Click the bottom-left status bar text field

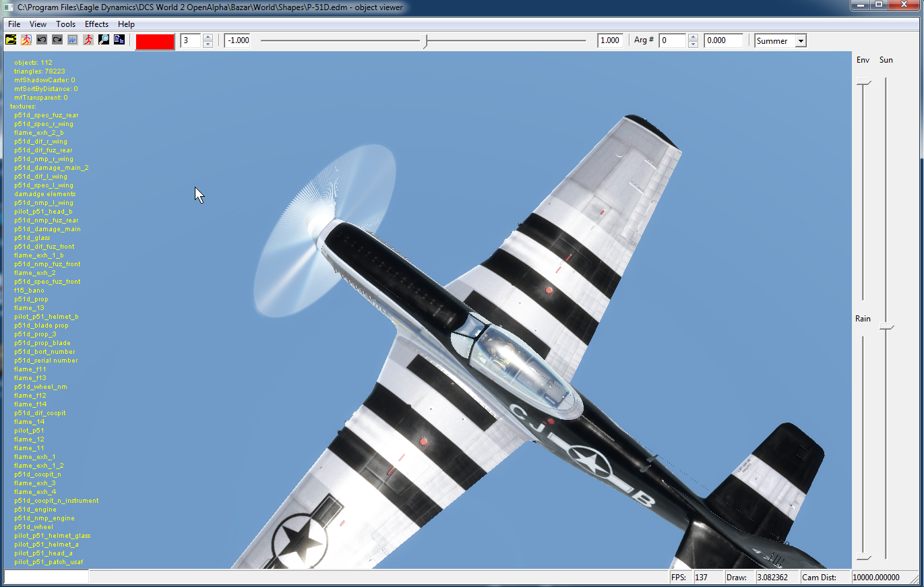click(x=46, y=577)
